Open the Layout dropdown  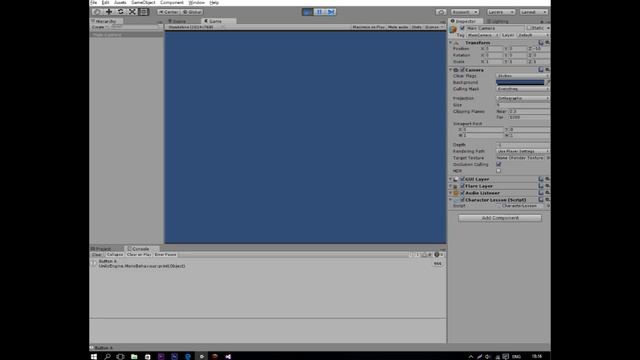pyautogui.click(x=533, y=12)
